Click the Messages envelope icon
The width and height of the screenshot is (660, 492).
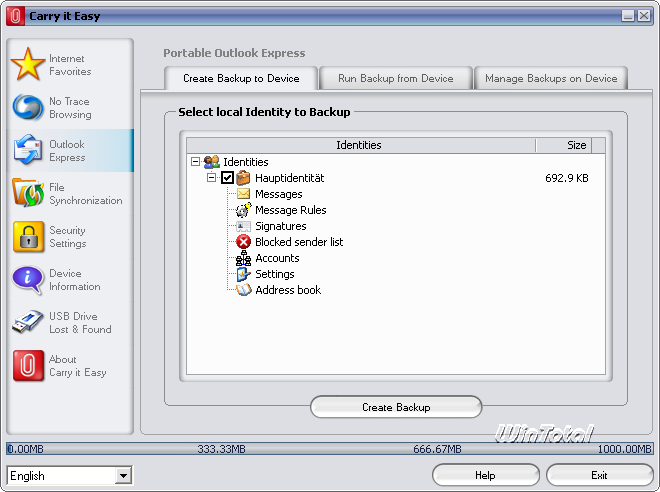pos(243,194)
